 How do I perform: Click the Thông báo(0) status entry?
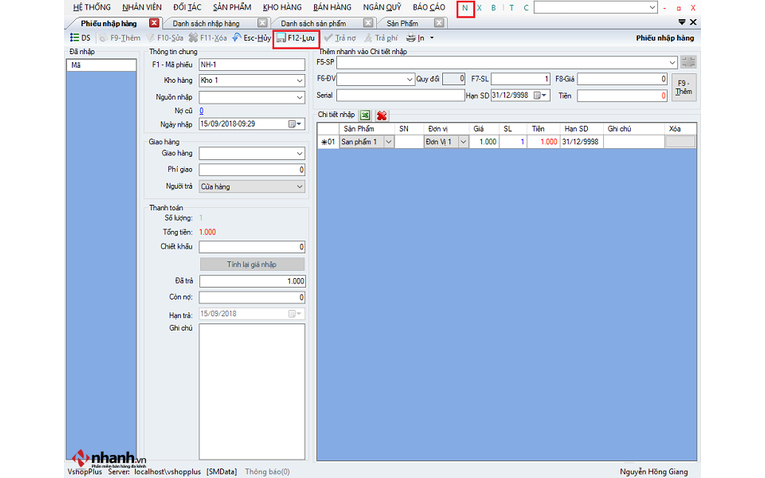(x=267, y=472)
